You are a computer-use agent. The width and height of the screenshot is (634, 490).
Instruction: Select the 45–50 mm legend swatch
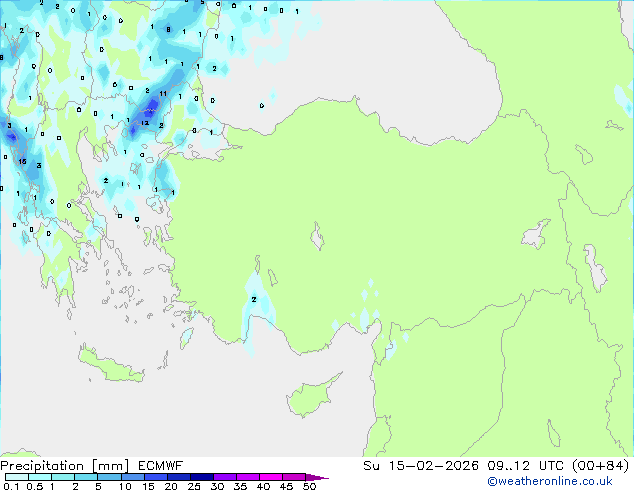click(294, 477)
